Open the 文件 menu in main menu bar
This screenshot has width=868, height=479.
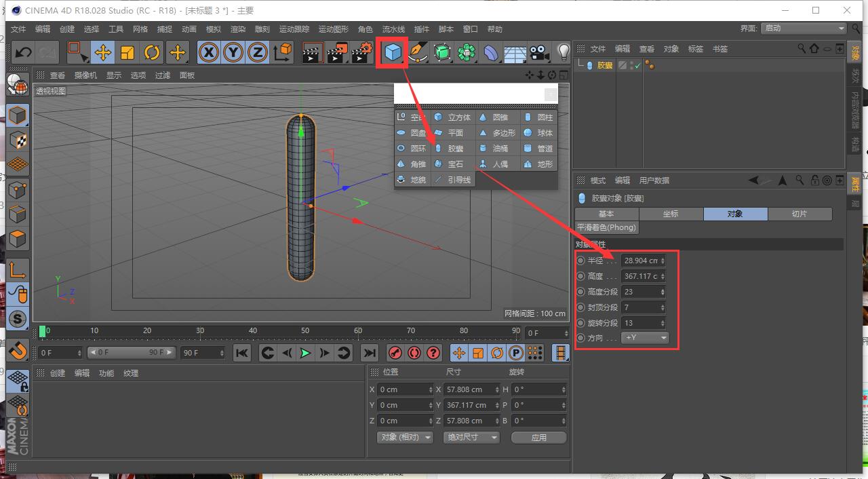click(18, 29)
